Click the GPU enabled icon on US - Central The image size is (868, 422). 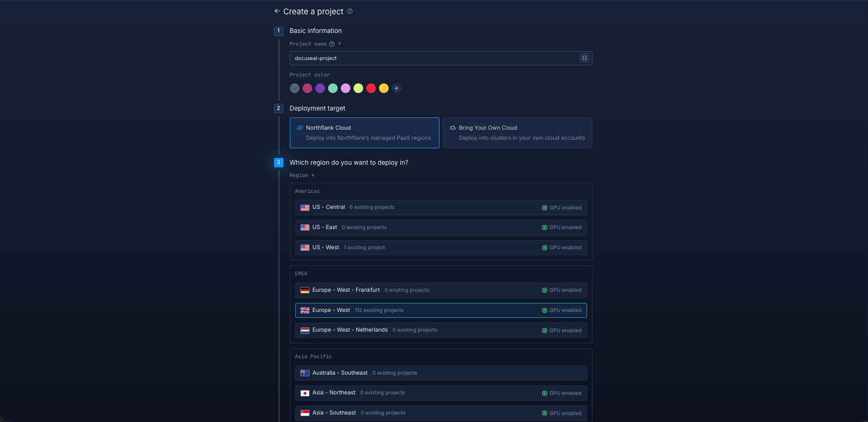545,208
